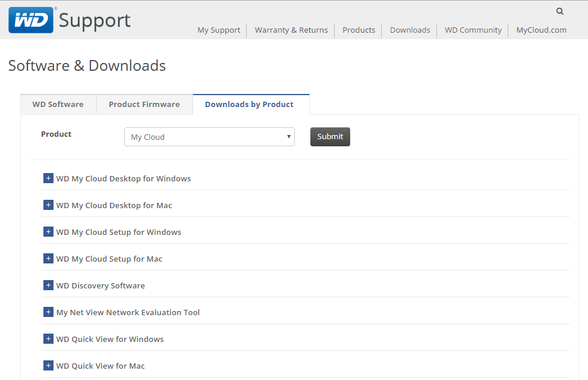Click the WD Quick View for Mac text
The height and width of the screenshot is (380, 588).
pos(100,366)
